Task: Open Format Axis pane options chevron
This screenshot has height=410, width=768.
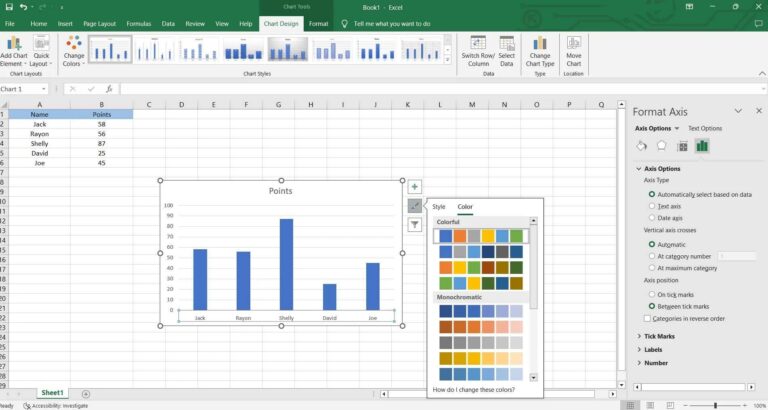Action: coord(738,111)
